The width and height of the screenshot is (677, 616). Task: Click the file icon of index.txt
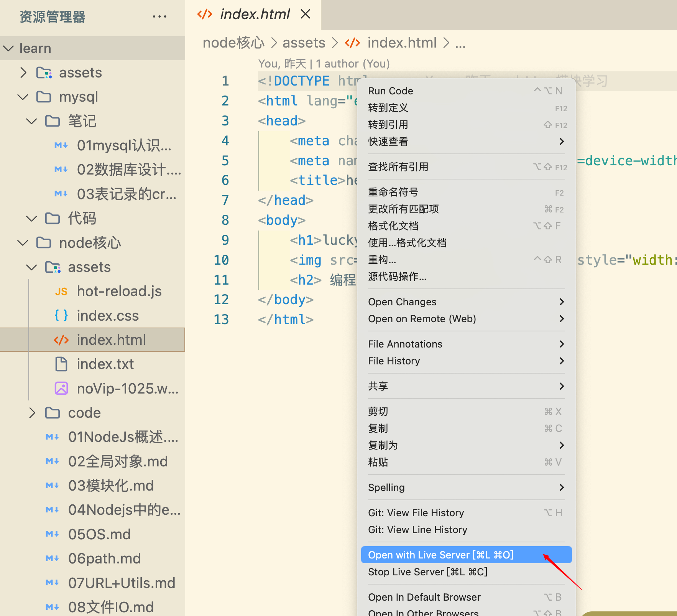pos(61,364)
